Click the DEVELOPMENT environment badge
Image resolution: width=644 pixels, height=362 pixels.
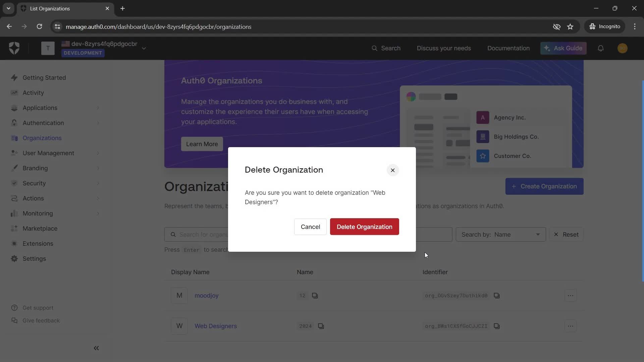pyautogui.click(x=83, y=53)
